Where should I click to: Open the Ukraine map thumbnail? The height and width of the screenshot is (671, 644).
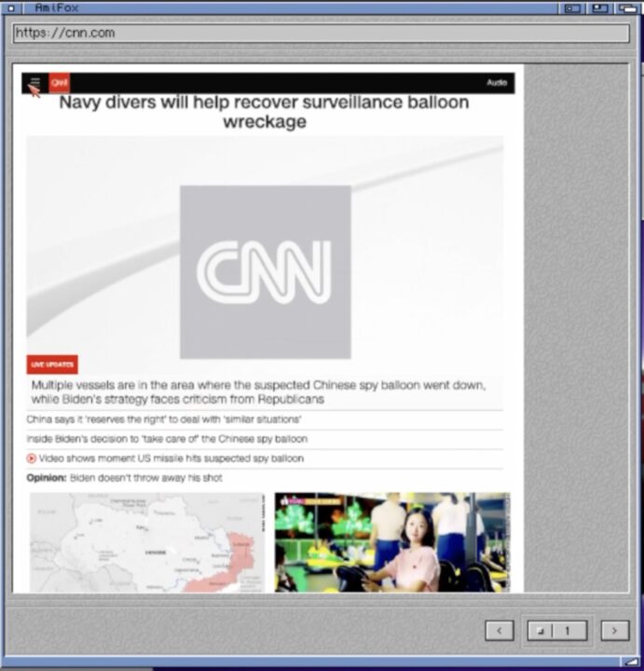pos(147,542)
